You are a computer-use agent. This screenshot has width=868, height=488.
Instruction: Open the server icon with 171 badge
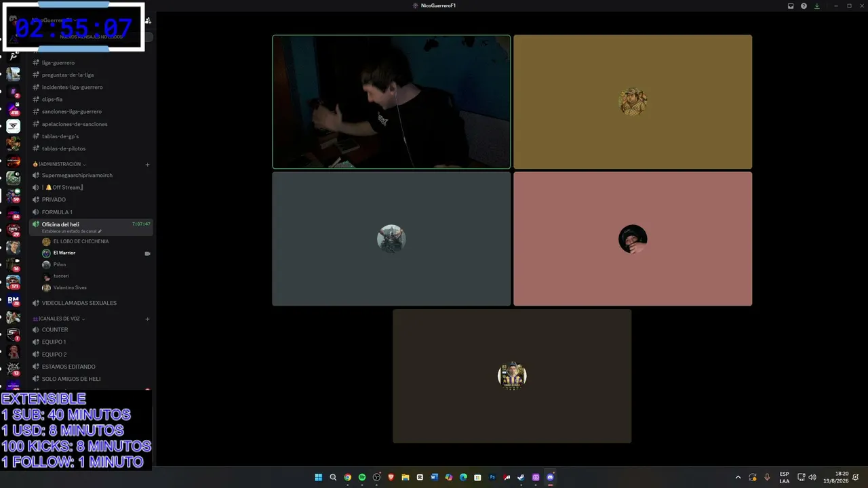pyautogui.click(x=14, y=282)
